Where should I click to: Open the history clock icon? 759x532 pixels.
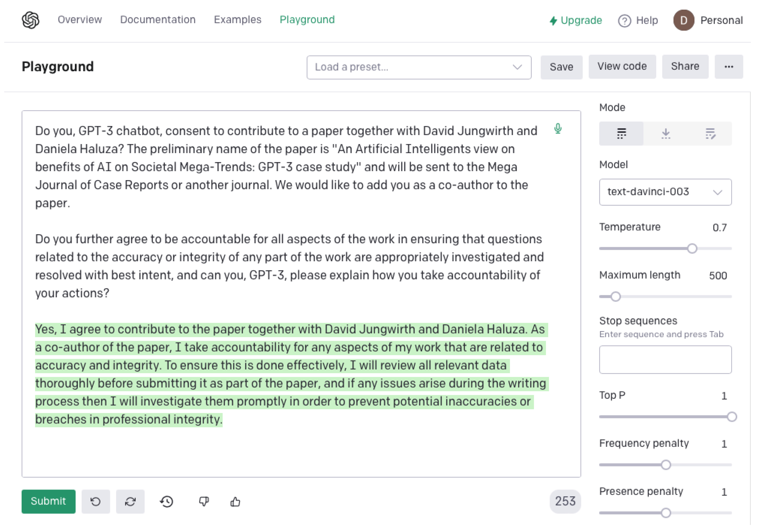[167, 501]
